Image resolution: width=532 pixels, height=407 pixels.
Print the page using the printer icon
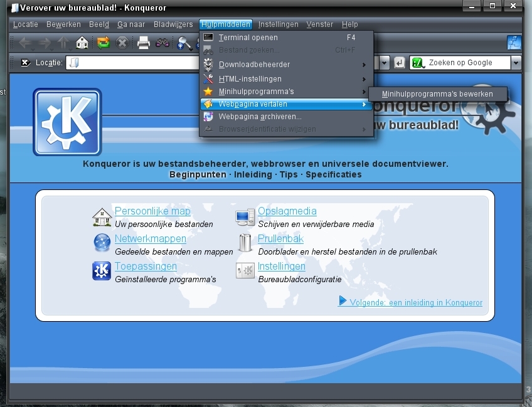coord(143,43)
